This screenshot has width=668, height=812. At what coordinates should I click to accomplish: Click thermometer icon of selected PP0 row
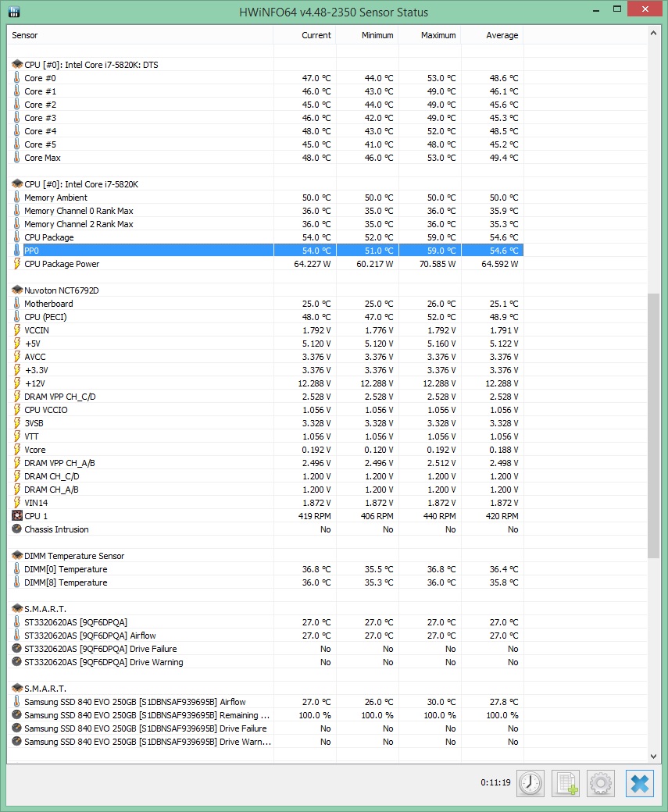tap(16, 251)
